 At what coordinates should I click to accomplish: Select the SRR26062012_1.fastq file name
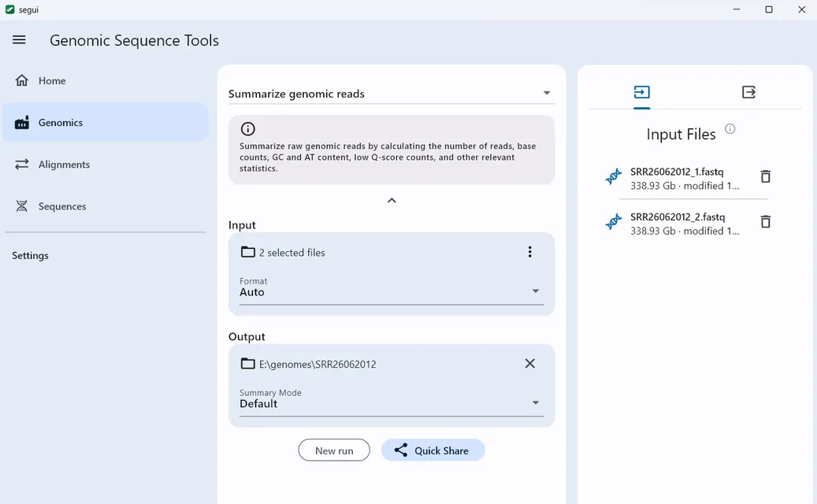point(677,172)
